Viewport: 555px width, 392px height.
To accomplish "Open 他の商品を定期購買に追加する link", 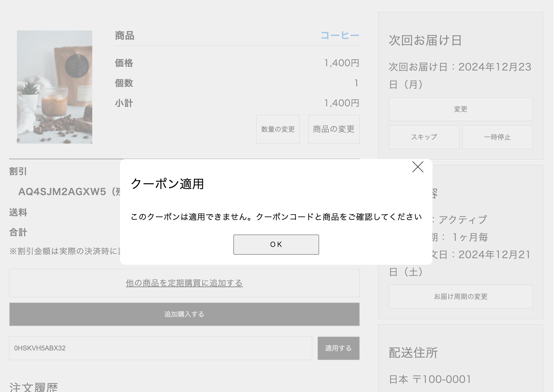I will [184, 283].
